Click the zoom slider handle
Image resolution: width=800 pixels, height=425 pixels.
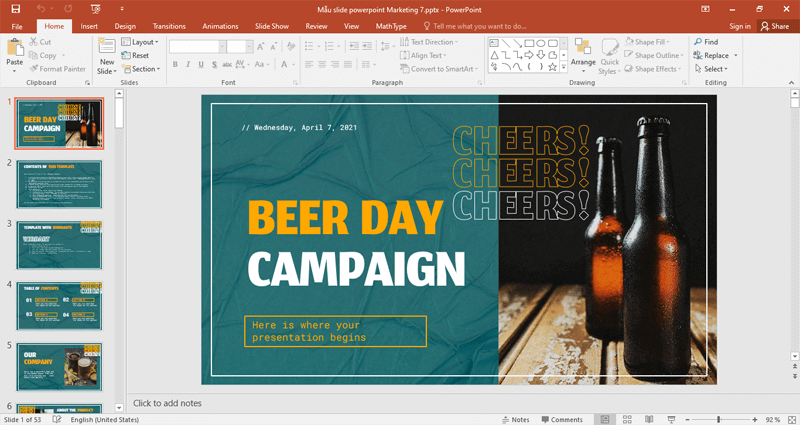pos(718,419)
